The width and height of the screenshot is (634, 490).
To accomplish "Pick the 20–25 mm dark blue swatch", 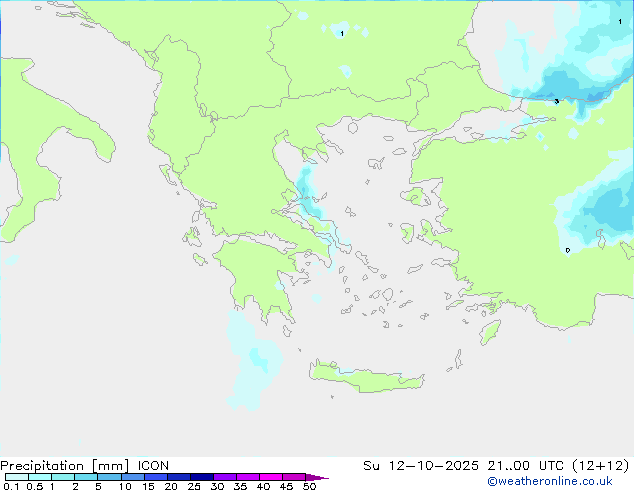I will pos(179,477).
